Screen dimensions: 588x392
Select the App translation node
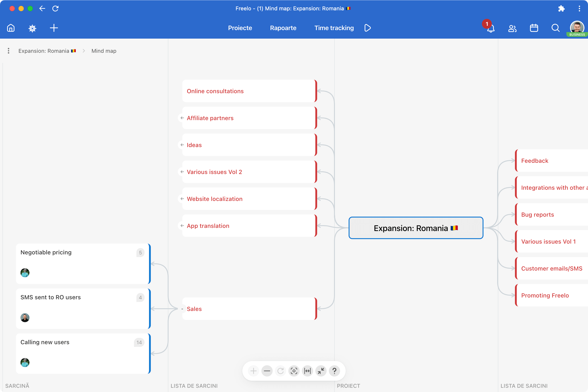(249, 225)
